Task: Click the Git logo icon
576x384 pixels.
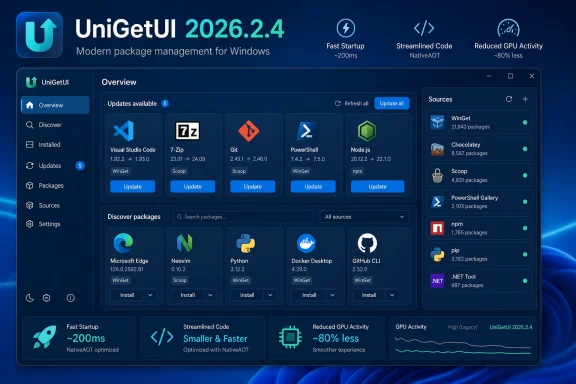Action: (249, 131)
